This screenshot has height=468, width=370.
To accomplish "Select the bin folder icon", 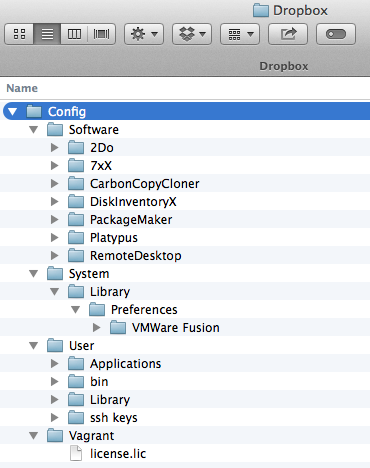I will pyautogui.click(x=76, y=381).
